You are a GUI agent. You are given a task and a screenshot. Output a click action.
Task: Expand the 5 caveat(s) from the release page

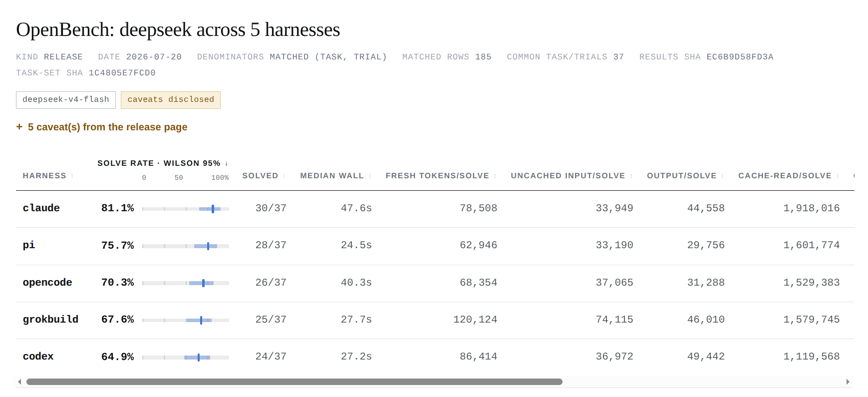pos(102,127)
